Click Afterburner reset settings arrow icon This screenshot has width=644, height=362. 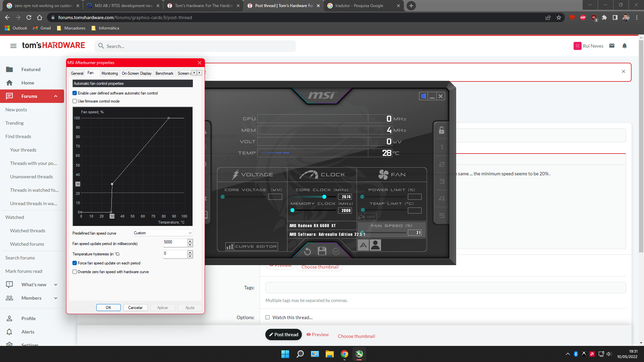pos(307,251)
